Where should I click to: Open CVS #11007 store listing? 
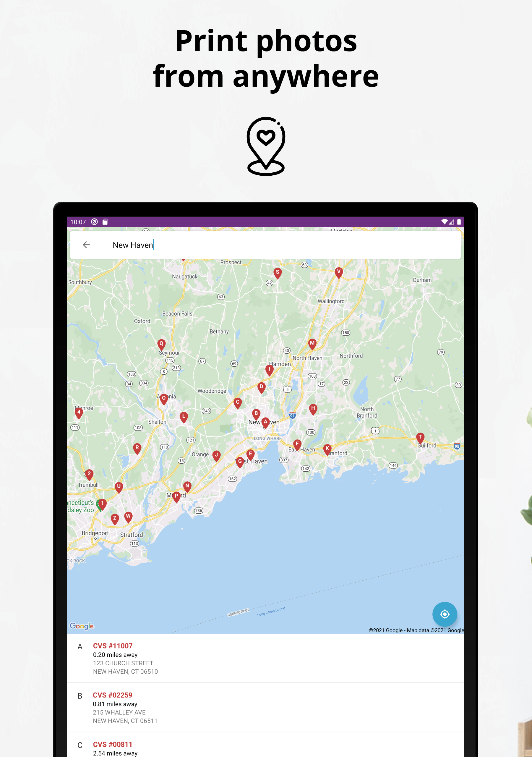(x=265, y=658)
